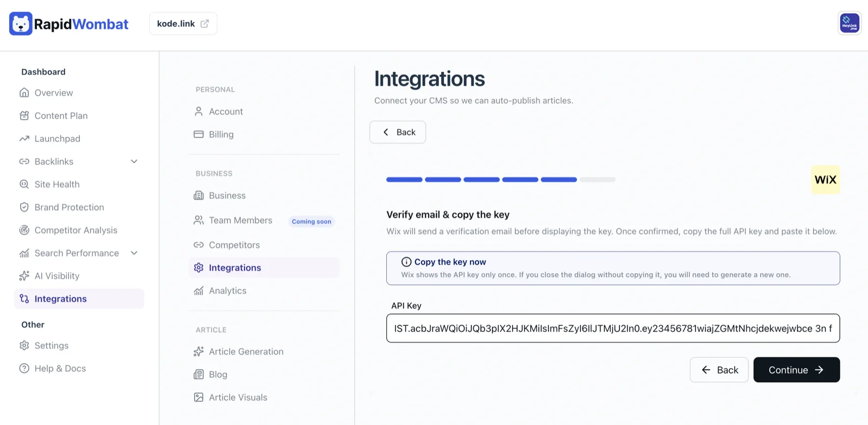
Task: Click the Brand Protection shield icon
Action: coord(24,207)
